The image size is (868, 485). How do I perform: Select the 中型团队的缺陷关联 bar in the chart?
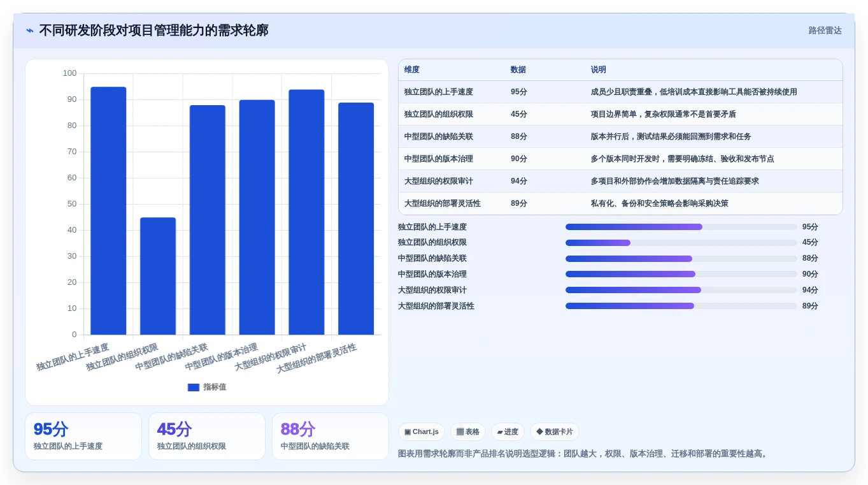point(208,220)
